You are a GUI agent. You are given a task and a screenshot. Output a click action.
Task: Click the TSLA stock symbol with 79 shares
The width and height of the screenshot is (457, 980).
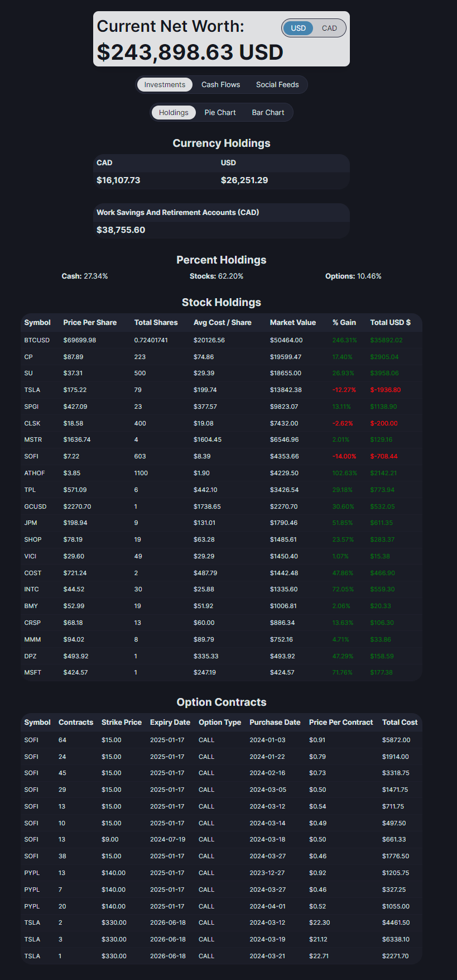click(x=32, y=390)
